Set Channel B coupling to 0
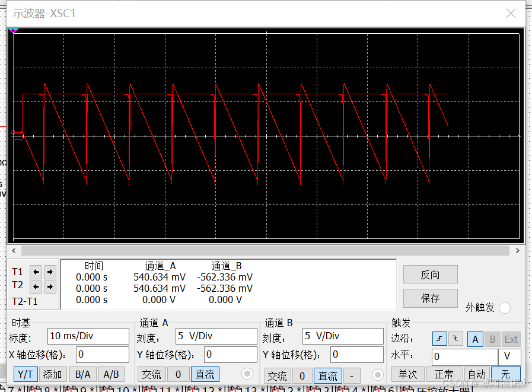Viewport: 532px width, 392px height. (302, 376)
